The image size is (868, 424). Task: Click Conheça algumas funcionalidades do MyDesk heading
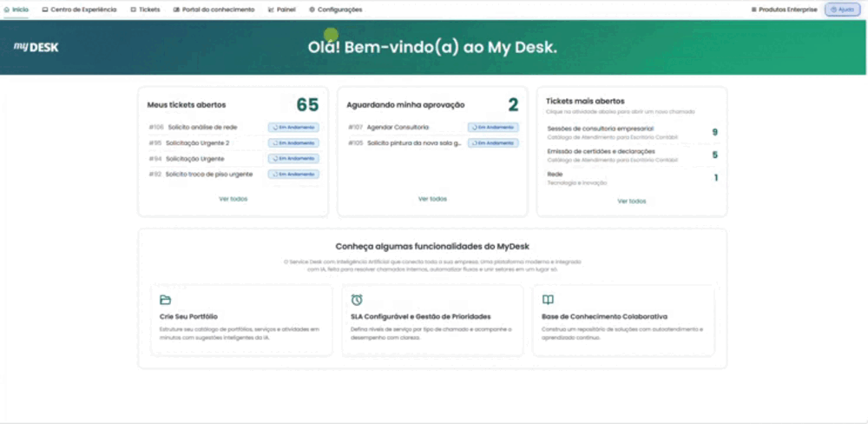[432, 246]
